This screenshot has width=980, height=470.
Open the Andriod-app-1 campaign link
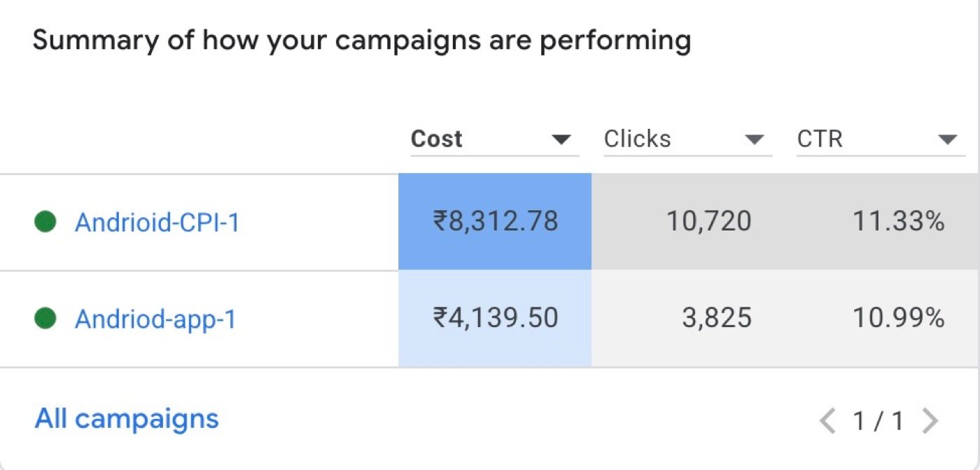tap(155, 319)
